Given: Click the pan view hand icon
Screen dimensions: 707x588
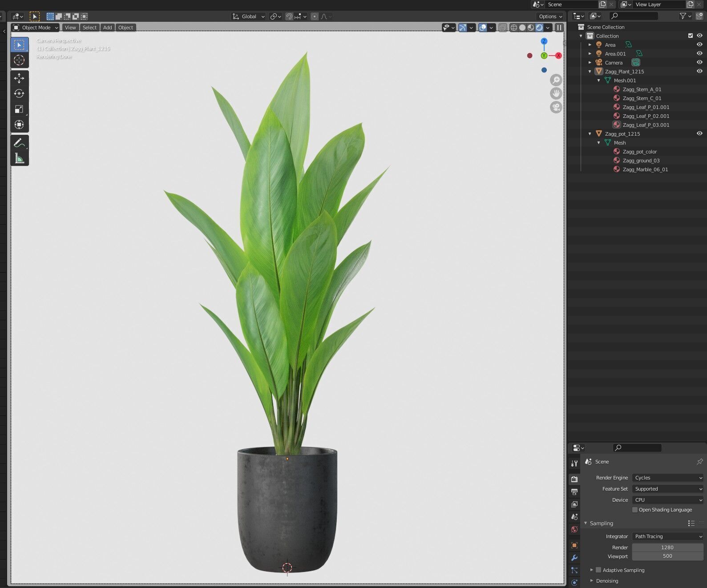Looking at the screenshot, I should (x=556, y=93).
